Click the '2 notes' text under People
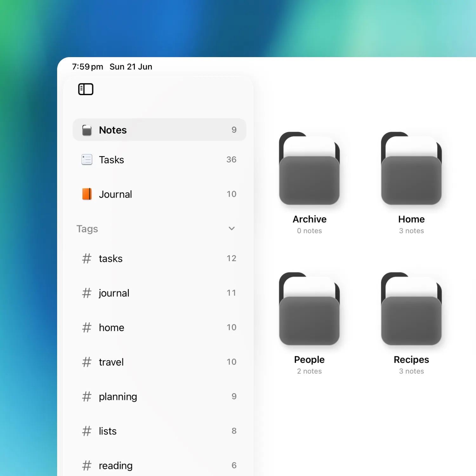Screen dimensions: 476x476 [x=309, y=371]
